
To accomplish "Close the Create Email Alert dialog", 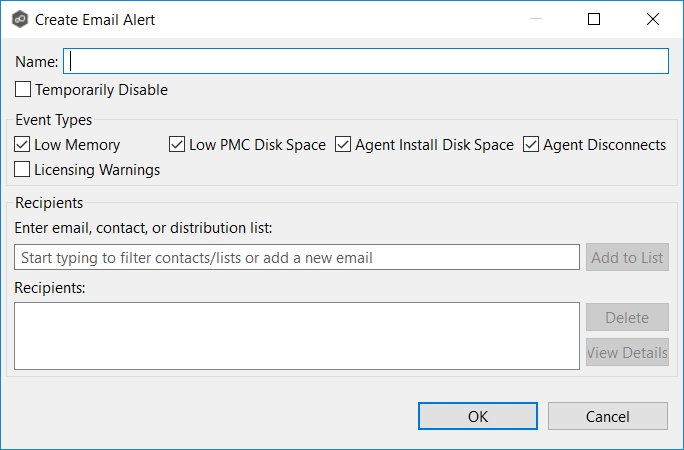I will pyautogui.click(x=653, y=19).
